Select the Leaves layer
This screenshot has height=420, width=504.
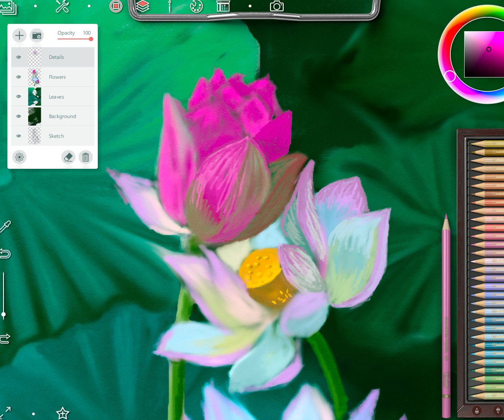pos(53,97)
